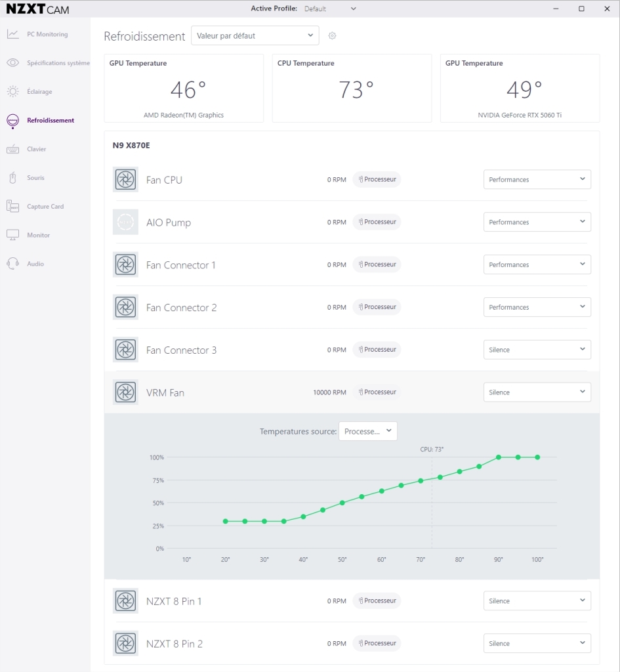
Task: Click the Processeur tag on AIO Pump row
Action: pos(377,222)
